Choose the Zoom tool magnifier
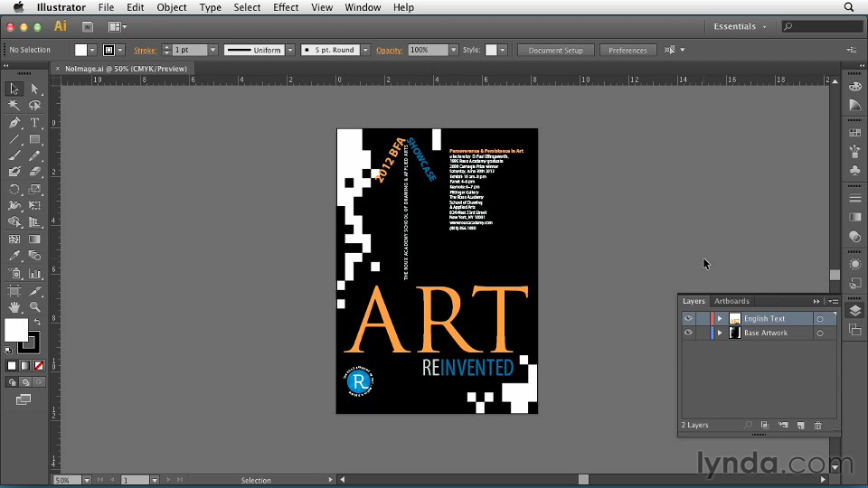The image size is (868, 488). tap(34, 308)
